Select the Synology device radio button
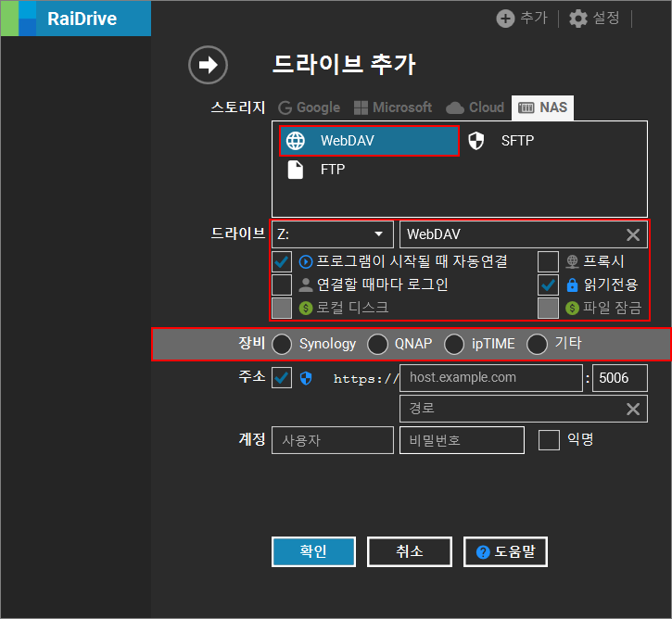 282,344
